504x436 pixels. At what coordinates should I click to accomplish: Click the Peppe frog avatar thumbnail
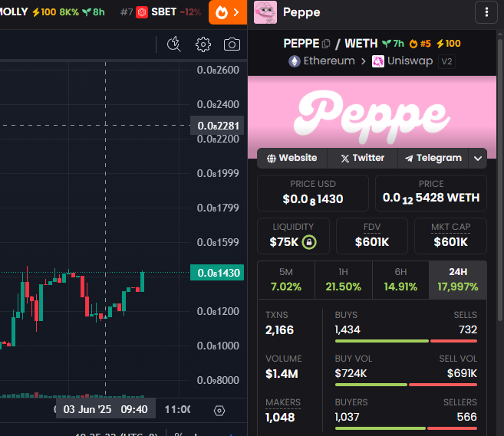[265, 12]
